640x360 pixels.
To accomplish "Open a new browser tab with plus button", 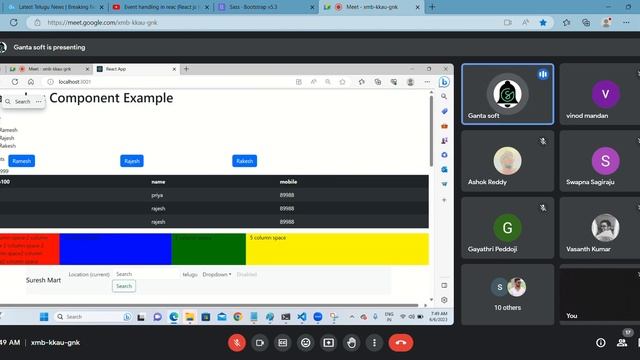I will (432, 7).
